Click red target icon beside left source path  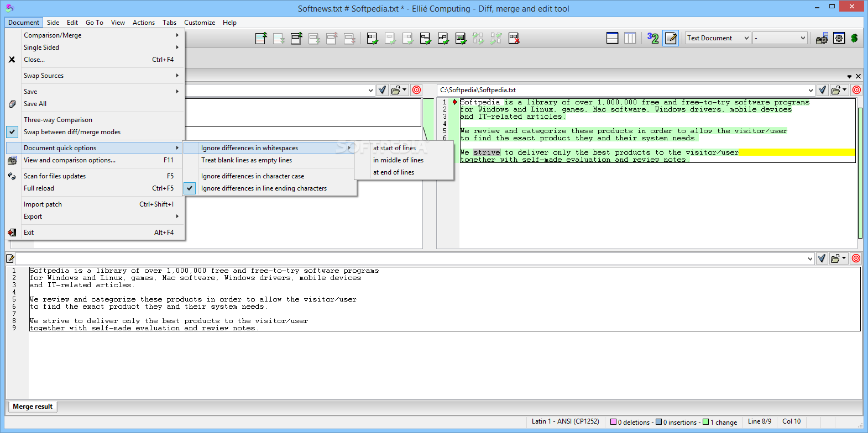click(x=417, y=90)
